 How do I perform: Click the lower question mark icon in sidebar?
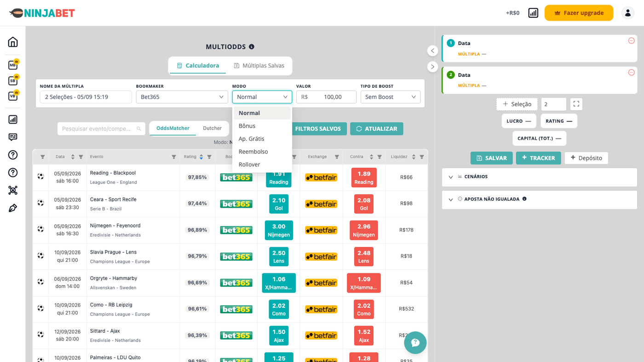[x=13, y=173]
